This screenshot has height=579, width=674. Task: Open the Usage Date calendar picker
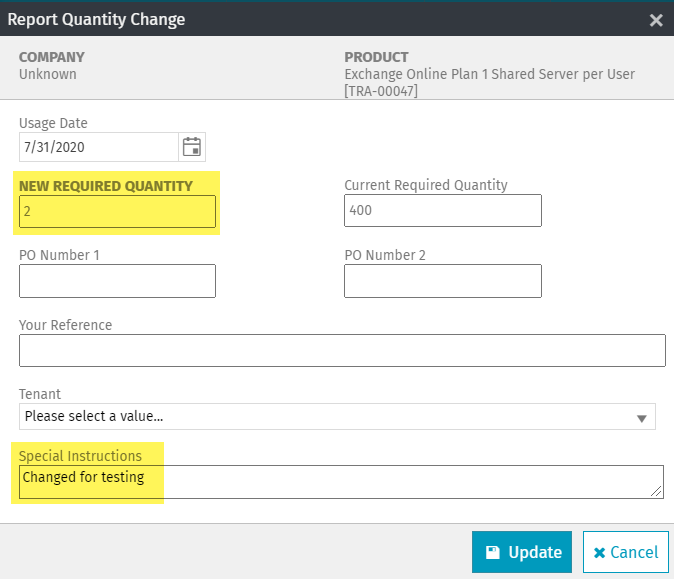192,147
